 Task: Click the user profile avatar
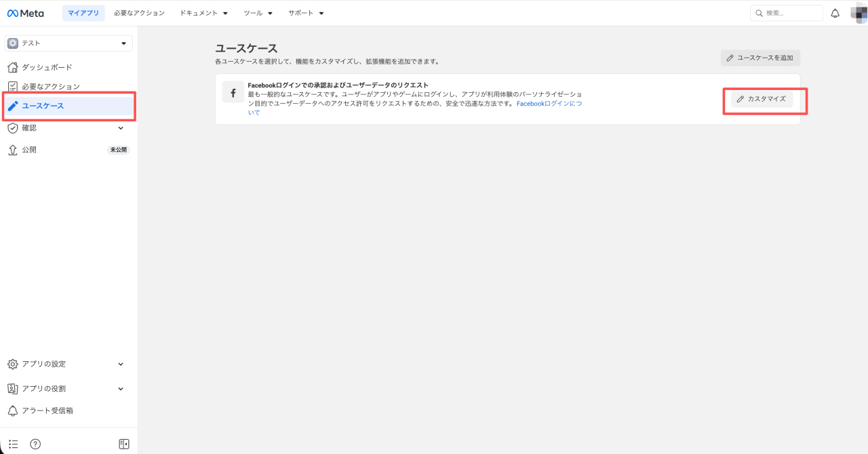[x=859, y=13]
